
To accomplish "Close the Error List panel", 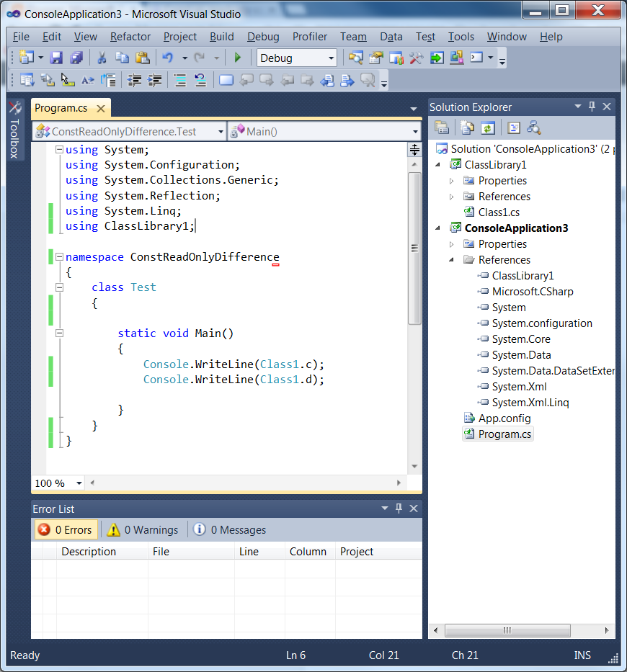I will tap(414, 509).
